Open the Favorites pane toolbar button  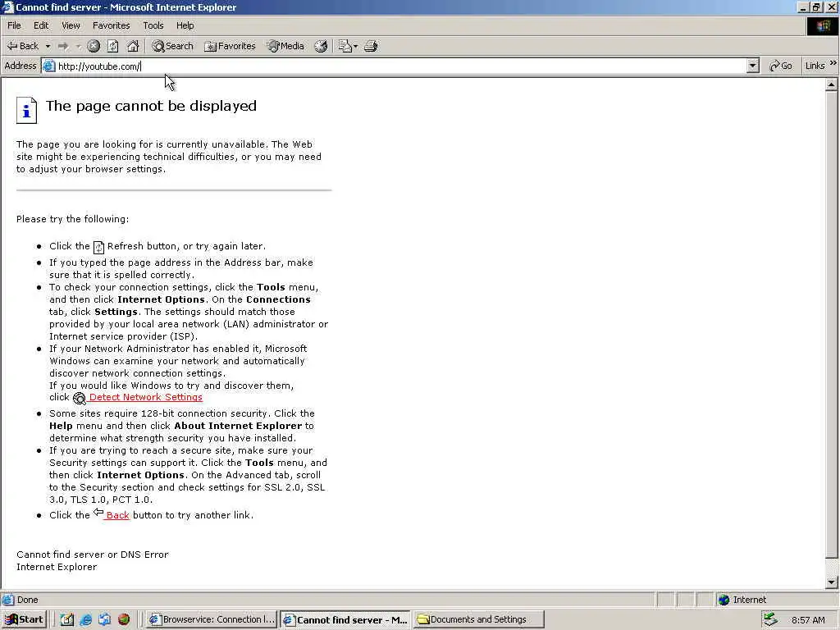pos(231,46)
